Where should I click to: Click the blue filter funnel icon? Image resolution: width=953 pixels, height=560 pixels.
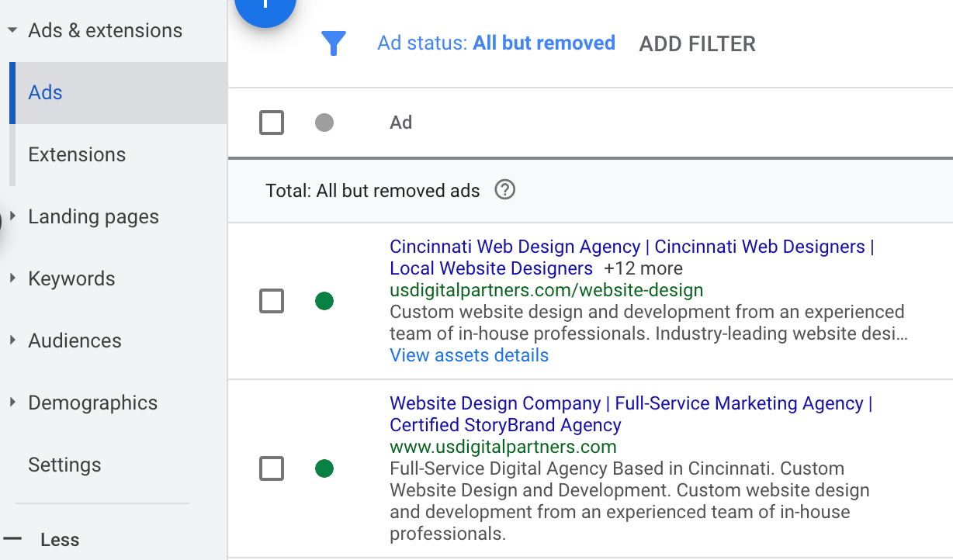[333, 43]
